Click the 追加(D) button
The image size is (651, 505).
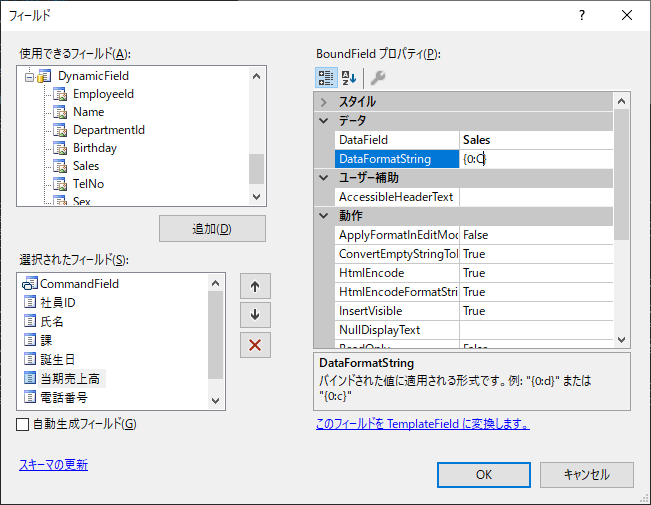(x=212, y=228)
